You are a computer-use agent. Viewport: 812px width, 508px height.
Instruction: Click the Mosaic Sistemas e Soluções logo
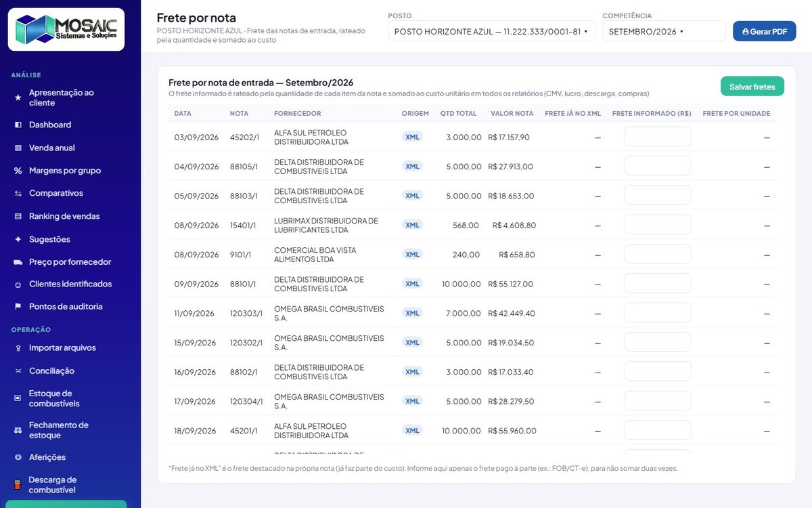[x=66, y=29]
